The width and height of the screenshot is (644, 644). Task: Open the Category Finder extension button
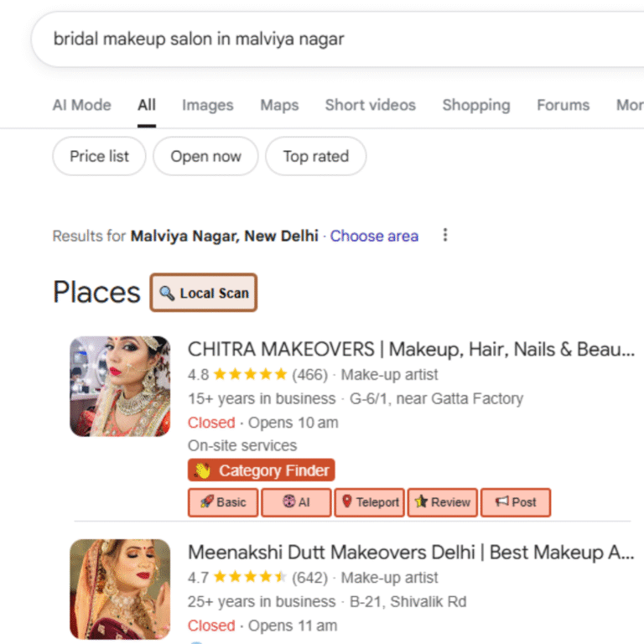(261, 470)
